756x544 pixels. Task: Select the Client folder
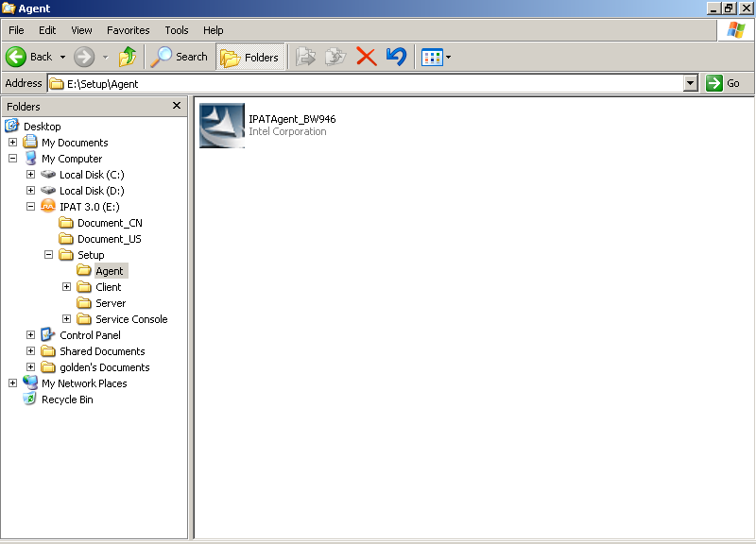(108, 287)
